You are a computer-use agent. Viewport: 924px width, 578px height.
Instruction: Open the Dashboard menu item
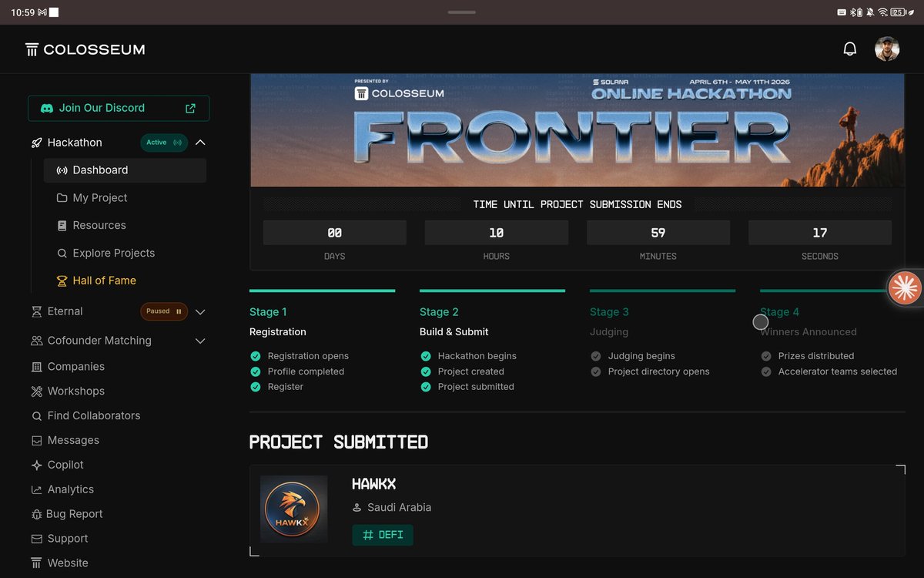pos(125,170)
